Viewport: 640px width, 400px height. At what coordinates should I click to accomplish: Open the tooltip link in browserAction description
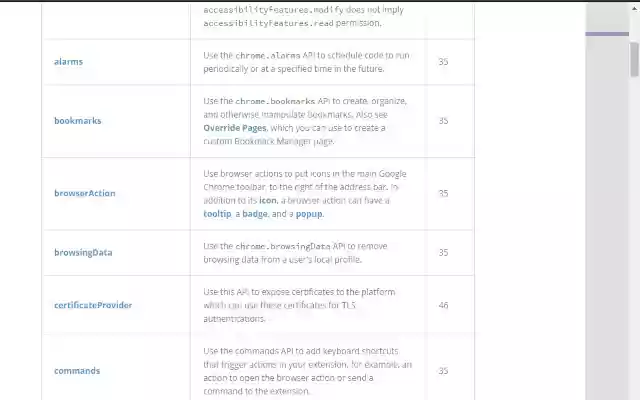[217, 214]
